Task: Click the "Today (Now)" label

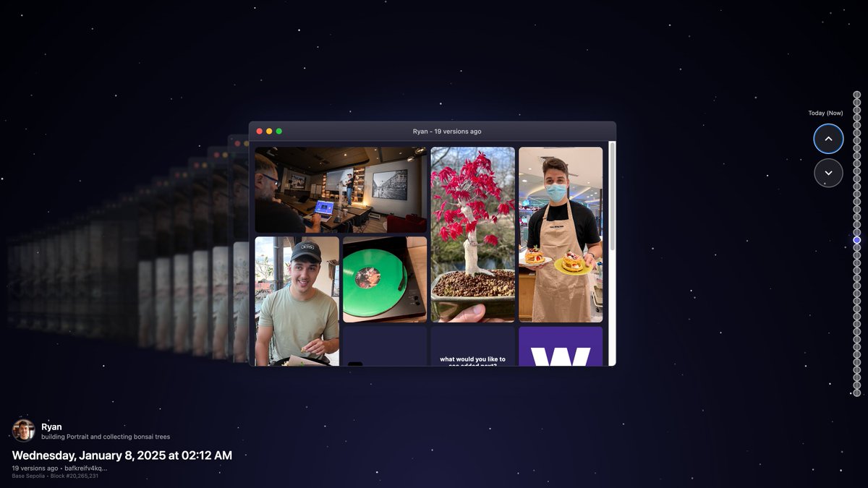Action: pyautogui.click(x=825, y=113)
